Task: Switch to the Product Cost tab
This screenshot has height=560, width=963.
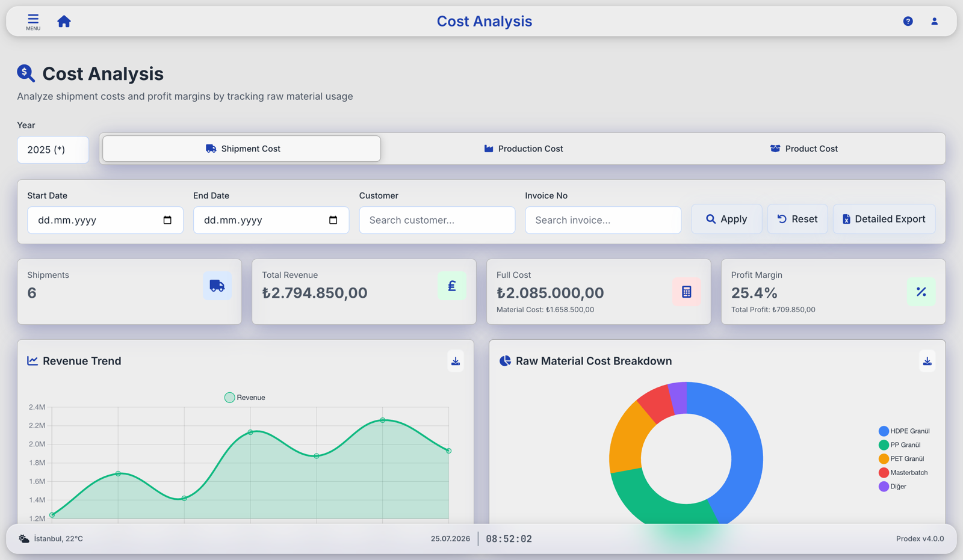Action: 804,149
